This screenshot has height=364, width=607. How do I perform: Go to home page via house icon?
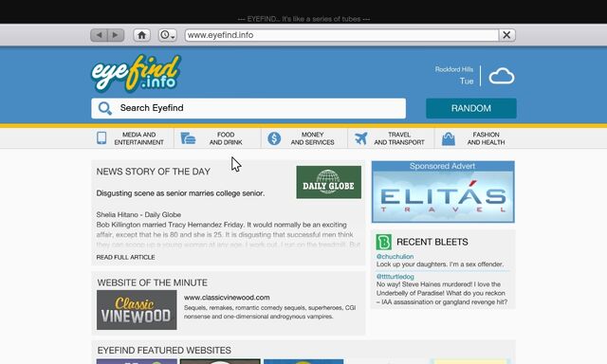point(141,35)
